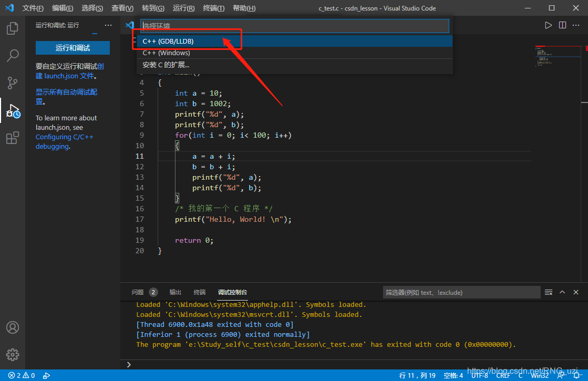Focus the debug console filter field
The width and height of the screenshot is (588, 381).
click(462, 292)
